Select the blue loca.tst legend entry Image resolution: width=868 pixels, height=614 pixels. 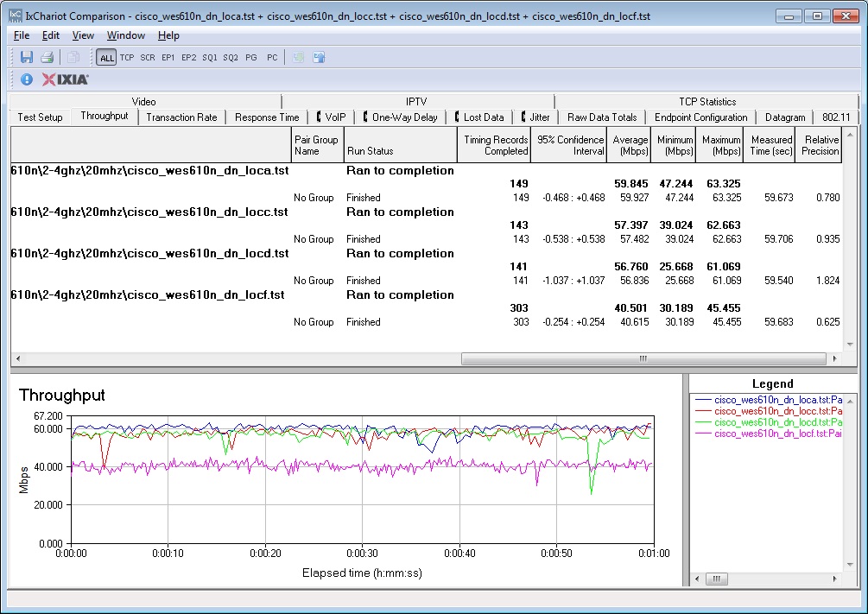pyautogui.click(x=769, y=400)
